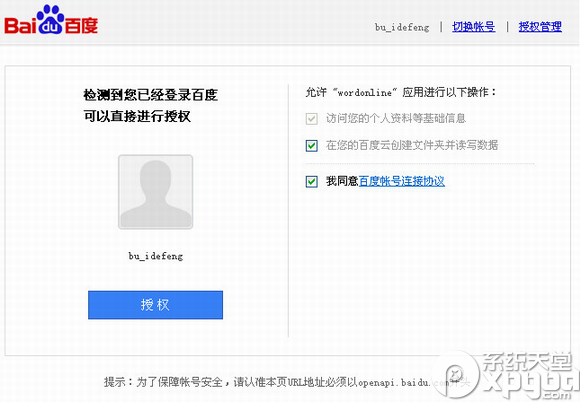Click 可以直接进行授权 heading line
The width and height of the screenshot is (580, 402).
click(137, 116)
